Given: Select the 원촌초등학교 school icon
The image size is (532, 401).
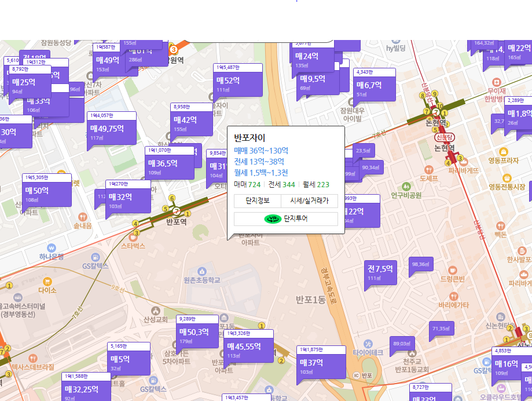Looking at the screenshot, I should (201, 271).
